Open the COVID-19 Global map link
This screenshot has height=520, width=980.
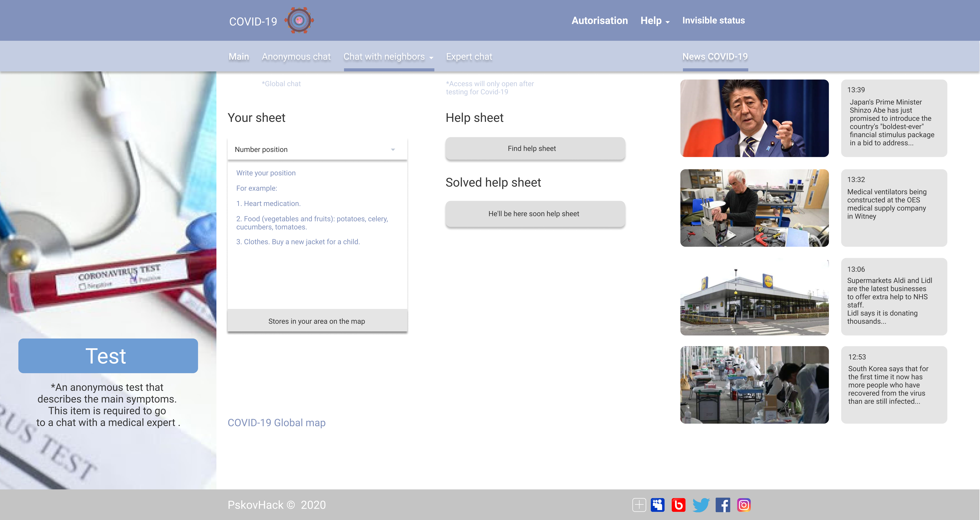tap(276, 423)
